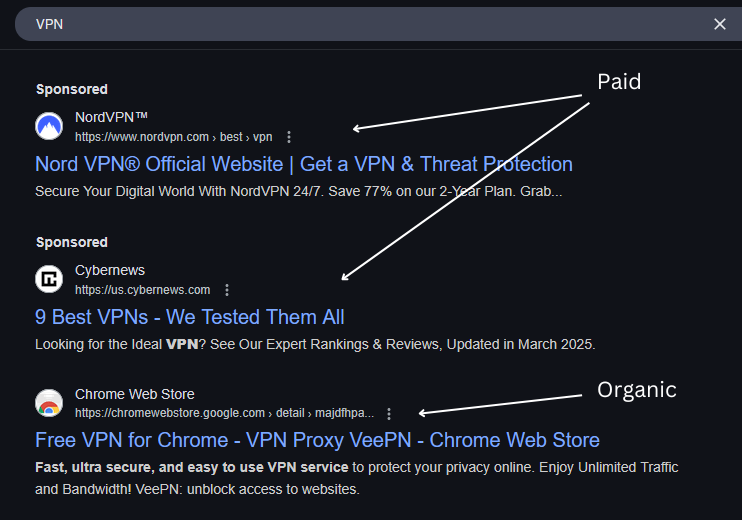Click the NordVPN favicon icon
742x520 pixels.
(49, 126)
